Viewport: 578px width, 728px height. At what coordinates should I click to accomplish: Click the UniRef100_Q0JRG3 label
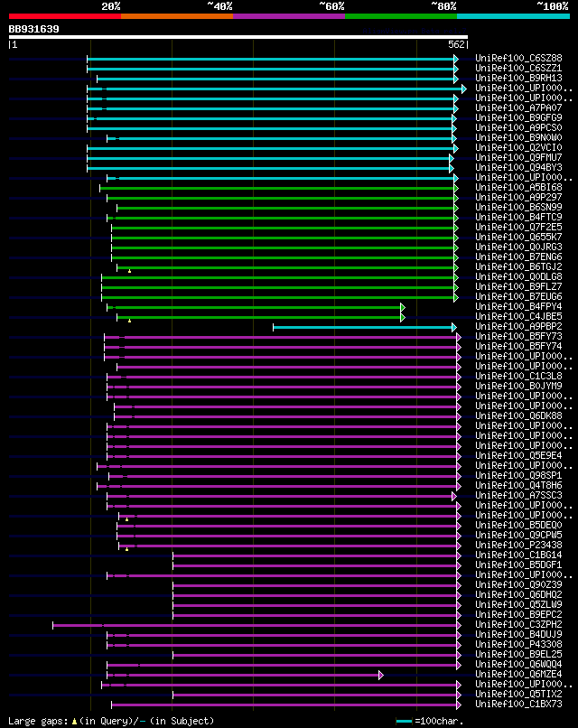(518, 247)
